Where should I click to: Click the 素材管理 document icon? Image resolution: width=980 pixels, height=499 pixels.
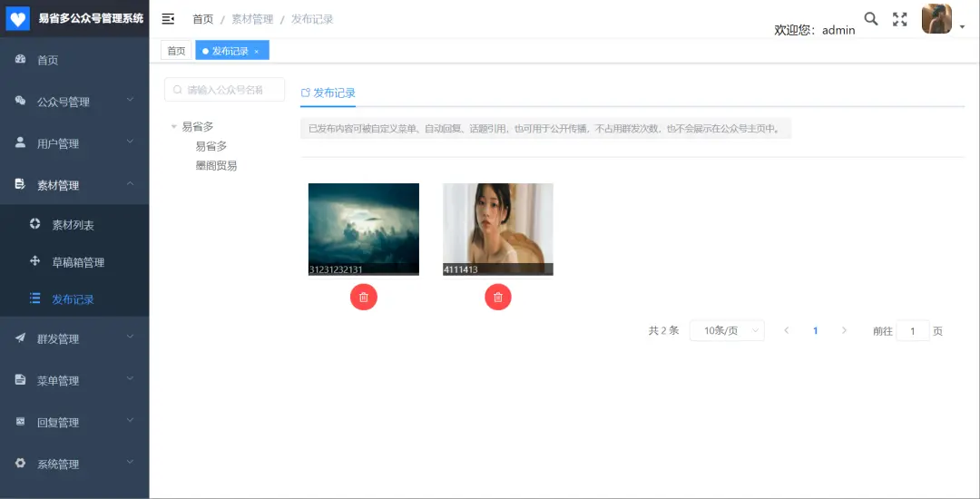(x=20, y=183)
